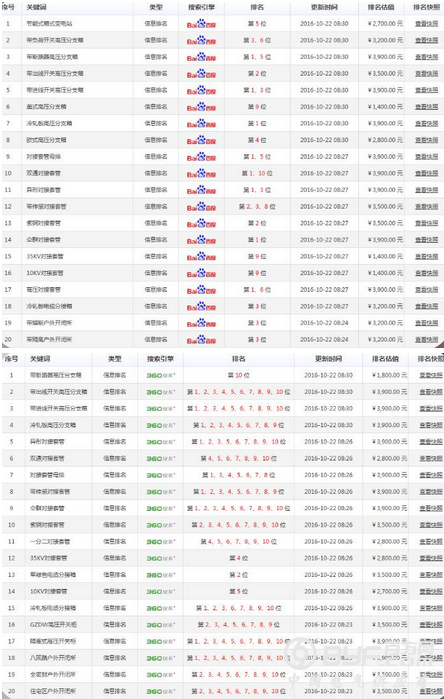Select 35KV对接套管 keyword in Baidu table row 15

point(45,256)
